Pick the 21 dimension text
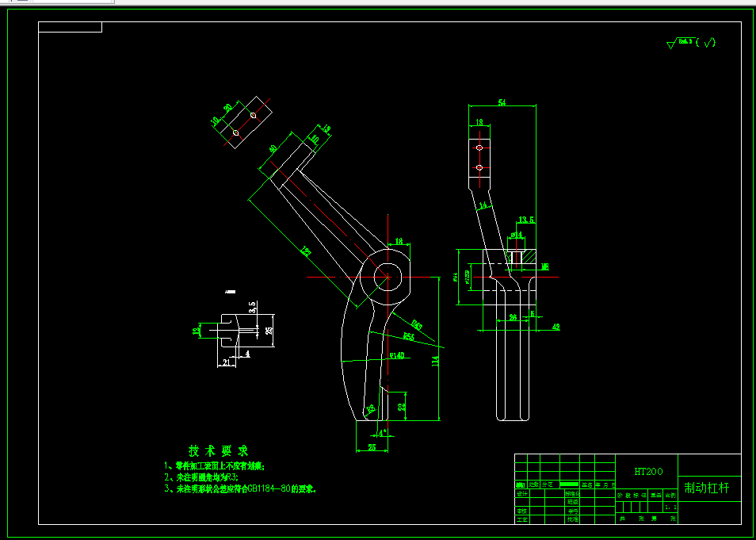Image resolution: width=756 pixels, height=540 pixels. 226,362
